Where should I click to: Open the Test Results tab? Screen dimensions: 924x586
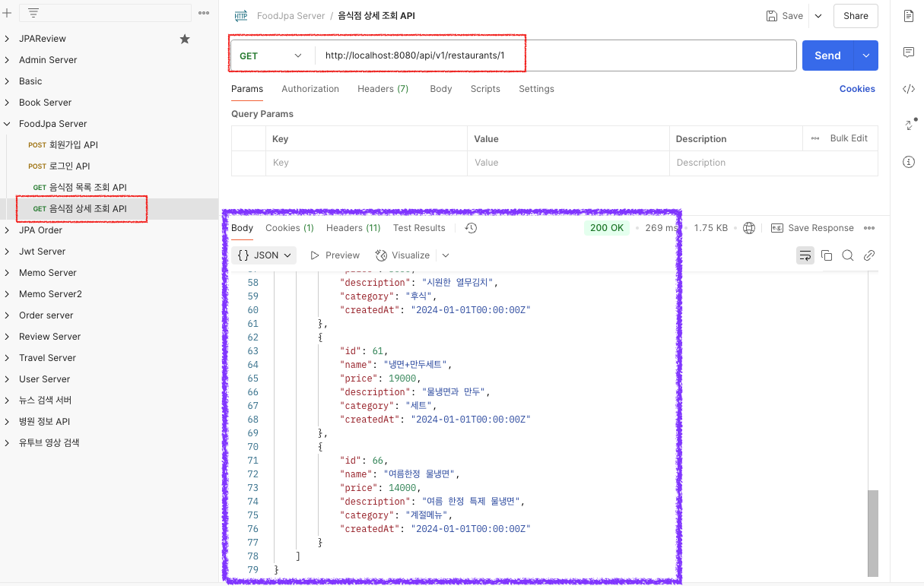coord(419,228)
